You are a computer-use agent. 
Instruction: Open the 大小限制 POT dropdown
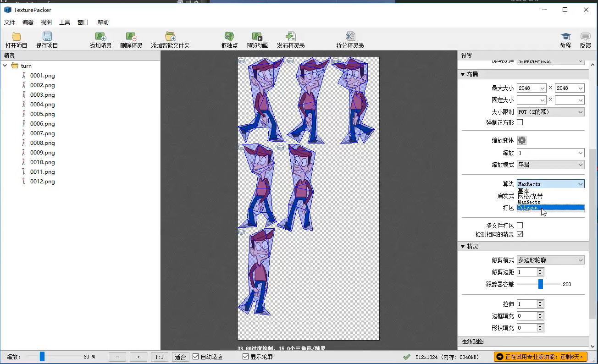pyautogui.click(x=550, y=111)
